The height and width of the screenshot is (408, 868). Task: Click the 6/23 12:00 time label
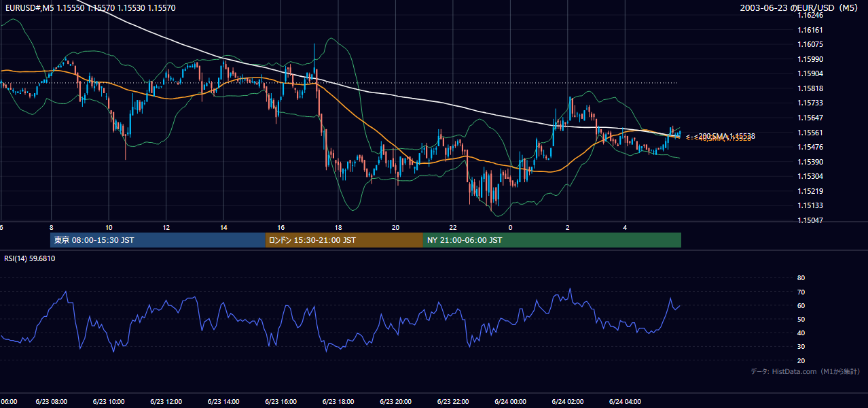[166, 402]
